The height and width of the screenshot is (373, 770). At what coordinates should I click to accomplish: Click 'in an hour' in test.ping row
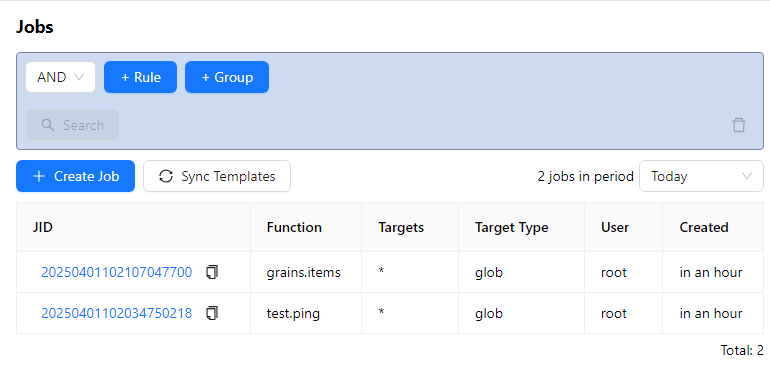pos(711,314)
